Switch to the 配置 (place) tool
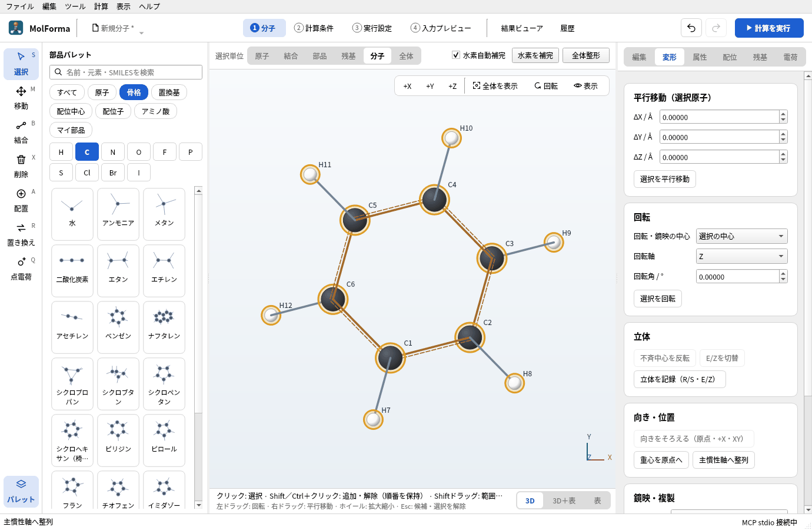This screenshot has height=530, width=812. [x=21, y=200]
